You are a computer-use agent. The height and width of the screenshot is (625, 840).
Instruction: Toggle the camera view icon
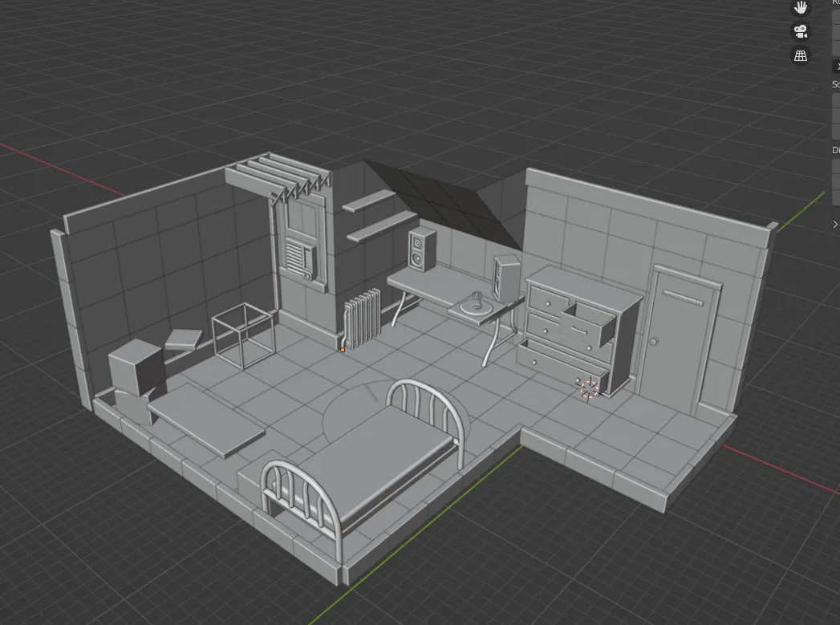801,31
